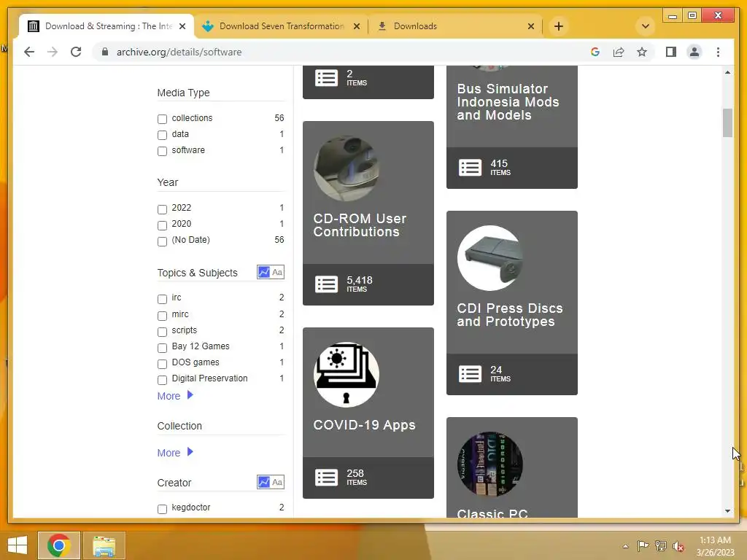747x560 pixels.
Task: Show Topics & Subjects alphabetically
Action: coord(277,272)
